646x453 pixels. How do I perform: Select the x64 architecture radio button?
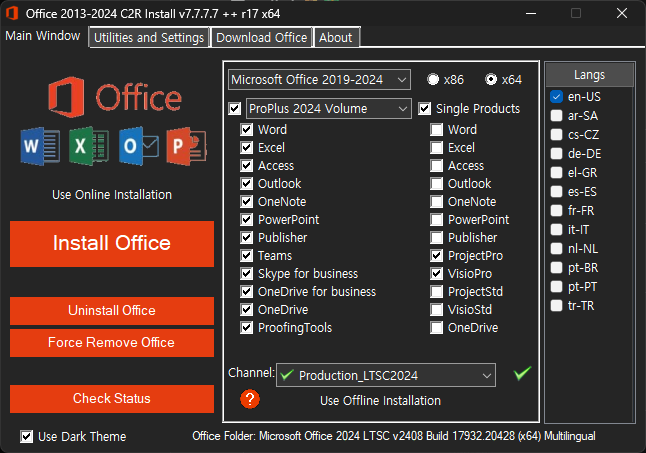491,79
